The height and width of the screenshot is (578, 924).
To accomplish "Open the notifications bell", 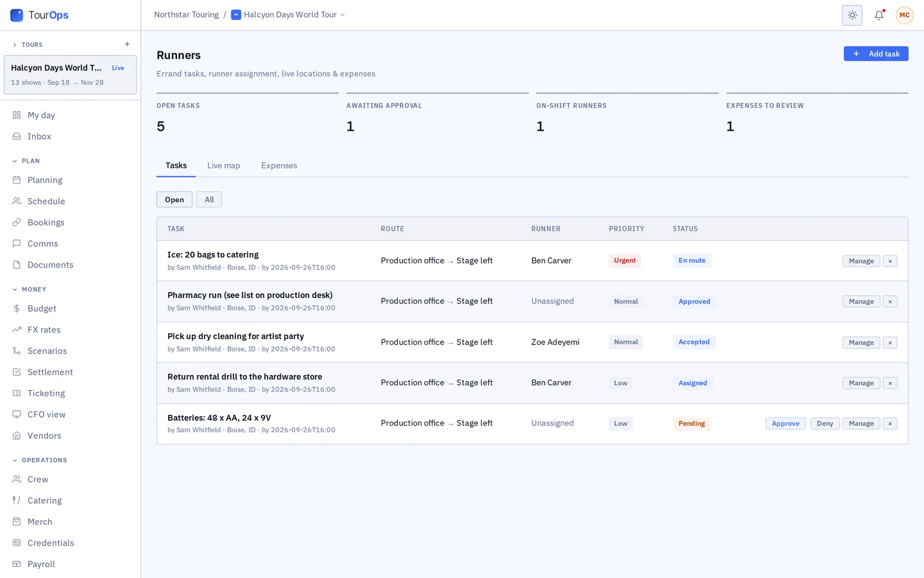I will click(879, 16).
